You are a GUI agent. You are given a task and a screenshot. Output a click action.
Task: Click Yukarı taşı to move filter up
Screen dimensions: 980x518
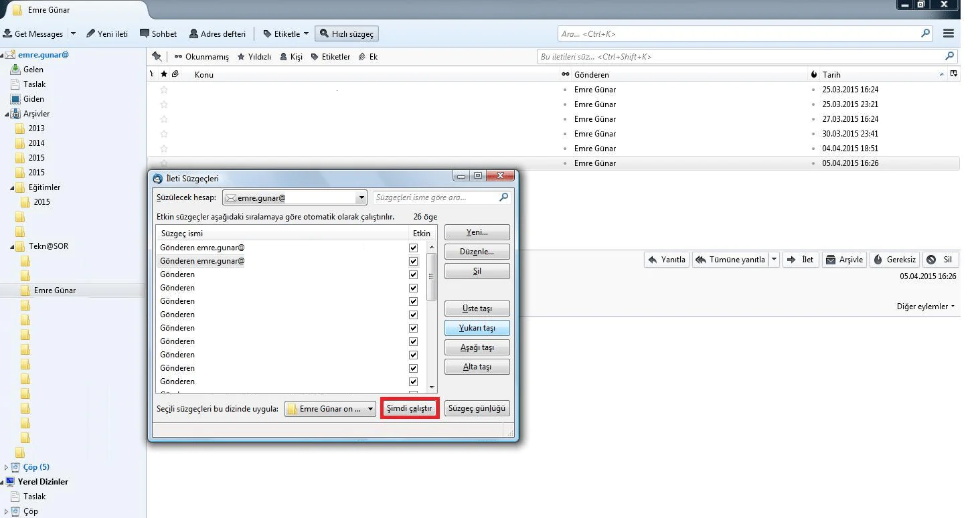pos(477,328)
